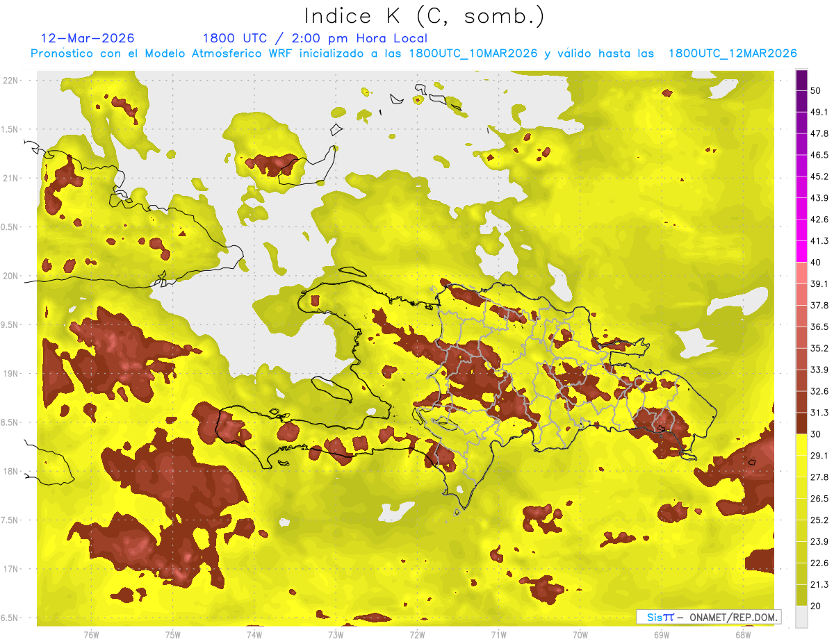
Task: Click the 12-Mar-2026 date label
Action: [x=88, y=38]
